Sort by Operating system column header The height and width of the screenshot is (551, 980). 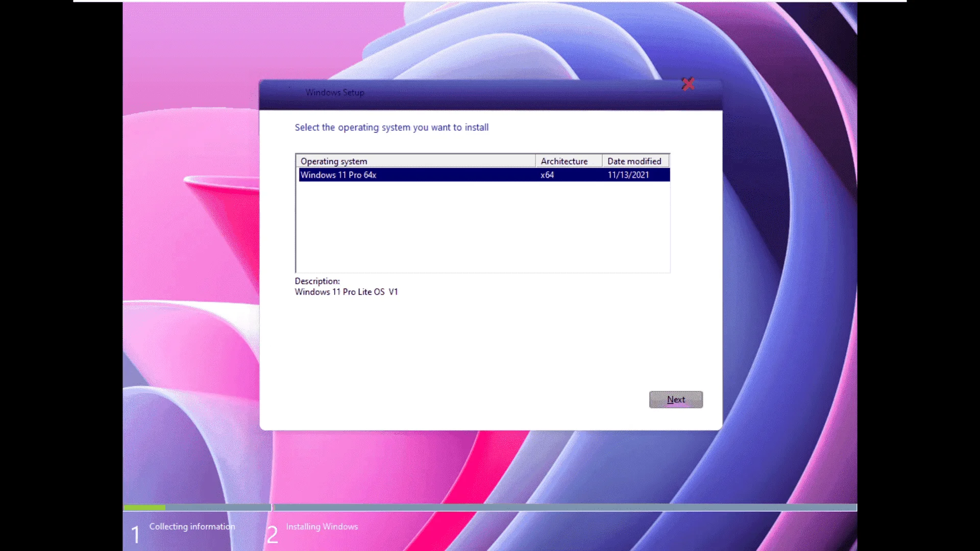tap(415, 161)
